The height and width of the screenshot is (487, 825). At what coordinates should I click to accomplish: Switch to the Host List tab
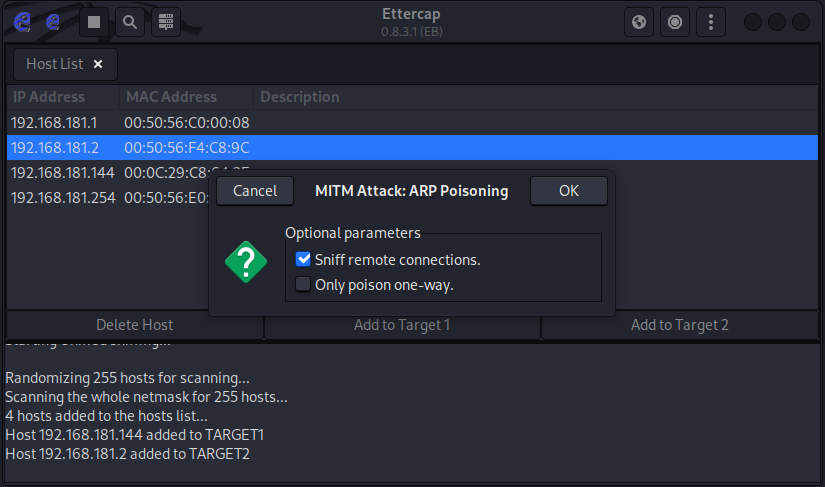click(54, 64)
